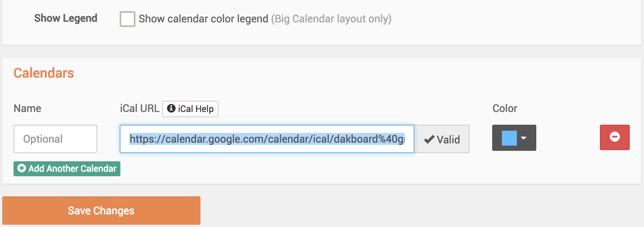Screen dimensions: 644x227
Task: Click the info icon in iCal Help
Action: tap(171, 108)
